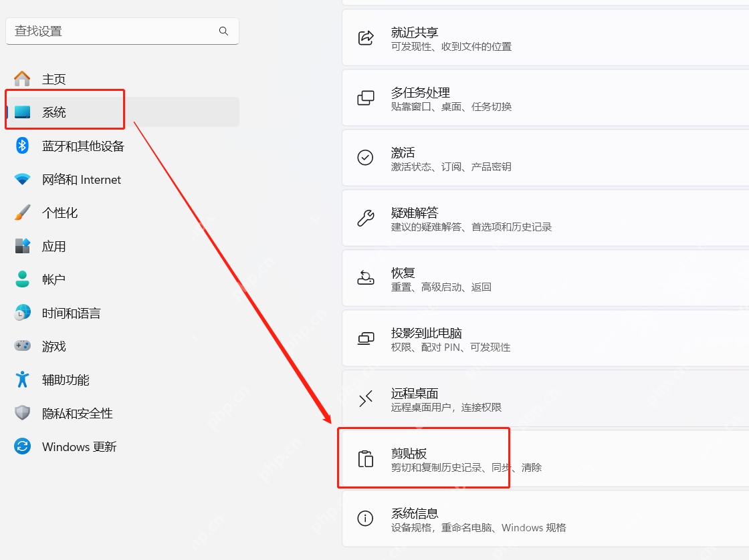
Task: Click the 游戏 gamepad icon
Action: (22, 345)
